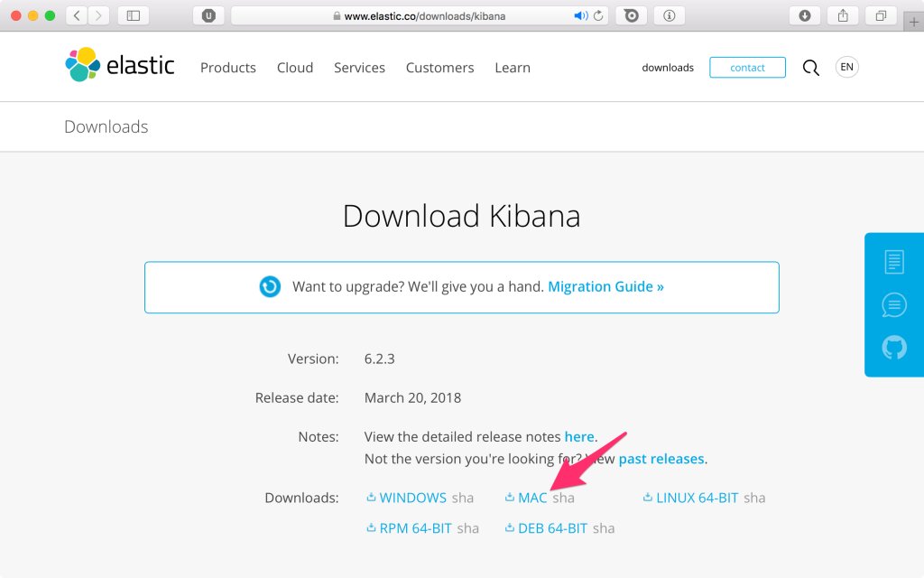Show all tabs overview icon
The height and width of the screenshot is (578, 924).
click(881, 16)
